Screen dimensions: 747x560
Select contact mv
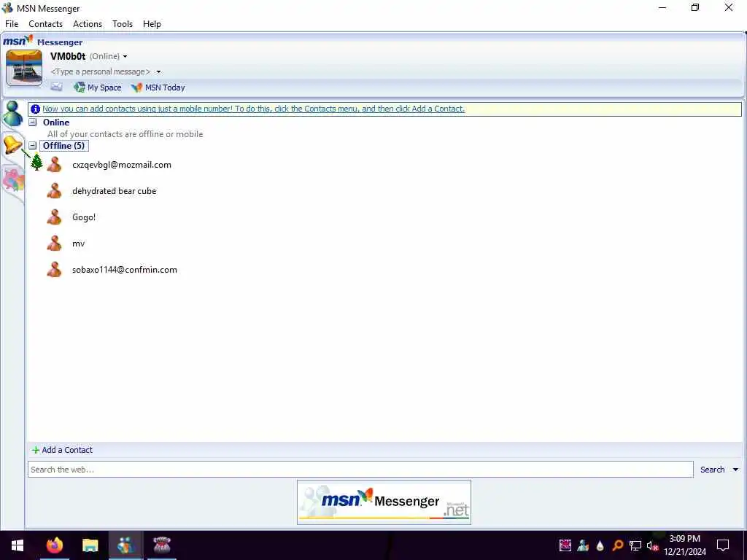pyautogui.click(x=79, y=244)
